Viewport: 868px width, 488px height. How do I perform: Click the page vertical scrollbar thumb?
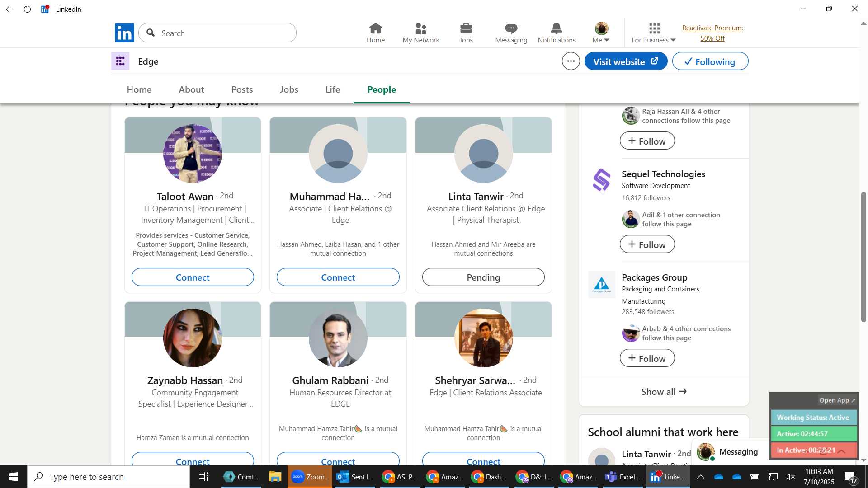(x=863, y=257)
